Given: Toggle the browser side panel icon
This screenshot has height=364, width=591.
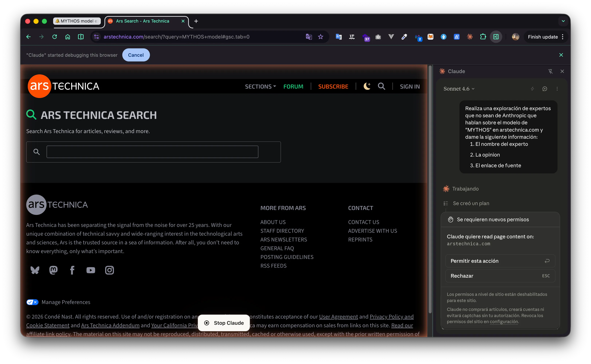Looking at the screenshot, I should pyautogui.click(x=496, y=37).
